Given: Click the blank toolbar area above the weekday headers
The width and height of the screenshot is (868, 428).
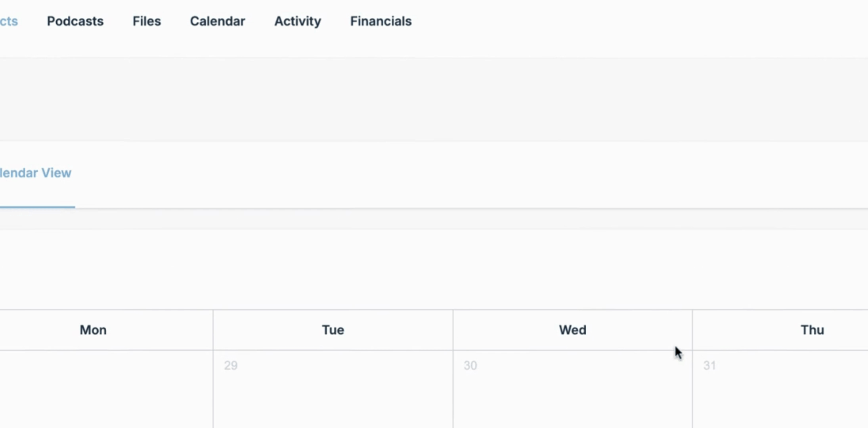Looking at the screenshot, I should coord(434,269).
